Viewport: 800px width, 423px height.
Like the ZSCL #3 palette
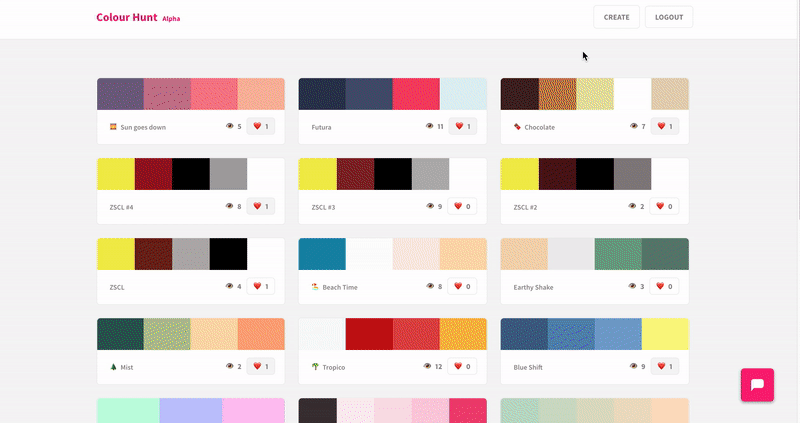(x=462, y=206)
